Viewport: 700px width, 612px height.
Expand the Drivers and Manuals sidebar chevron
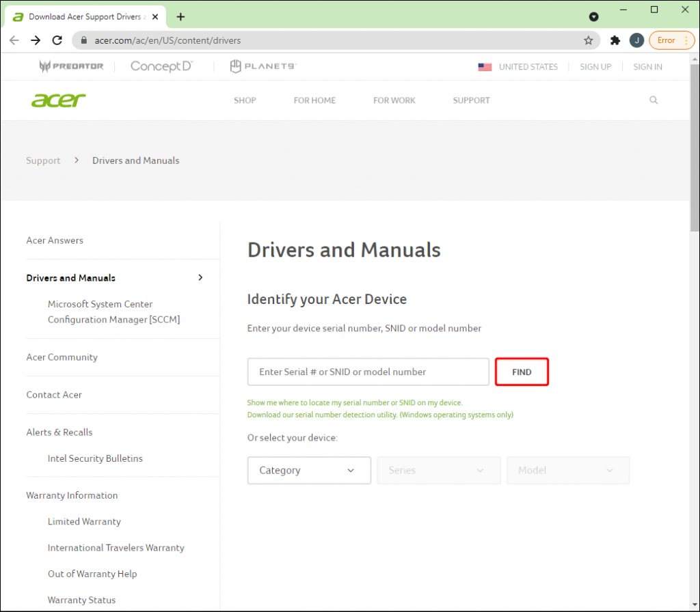pos(200,277)
